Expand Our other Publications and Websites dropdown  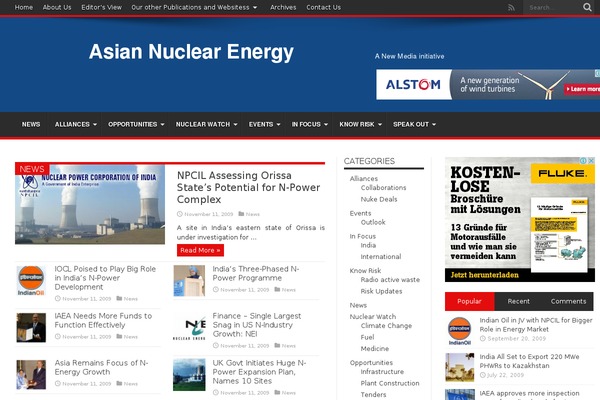[x=194, y=7]
